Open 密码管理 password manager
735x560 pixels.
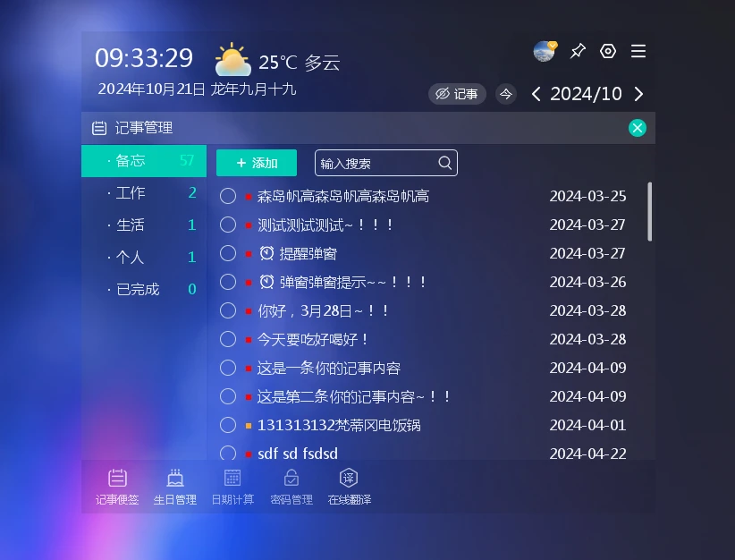click(291, 487)
